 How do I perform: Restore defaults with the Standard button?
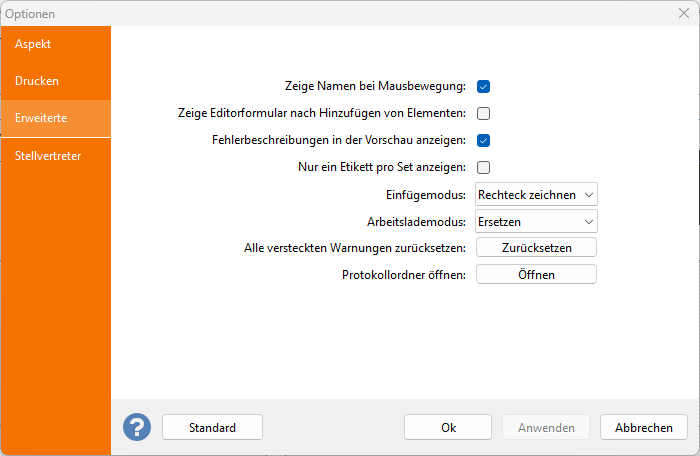pyautogui.click(x=212, y=427)
